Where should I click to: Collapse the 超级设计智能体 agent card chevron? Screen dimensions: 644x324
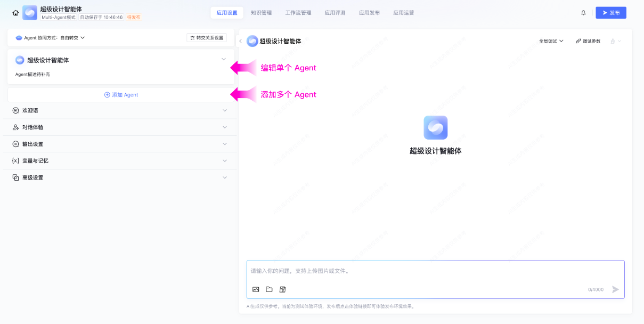point(224,59)
